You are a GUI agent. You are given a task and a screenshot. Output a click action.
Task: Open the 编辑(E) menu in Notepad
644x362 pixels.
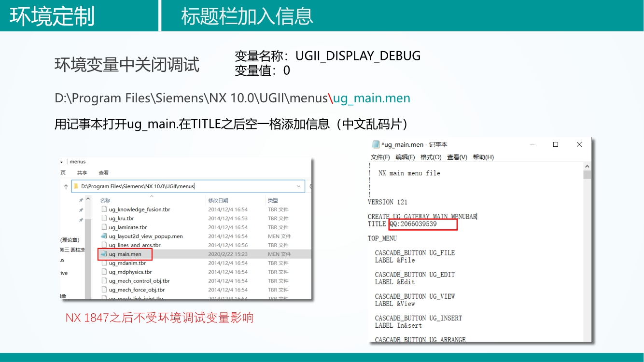[x=405, y=157]
